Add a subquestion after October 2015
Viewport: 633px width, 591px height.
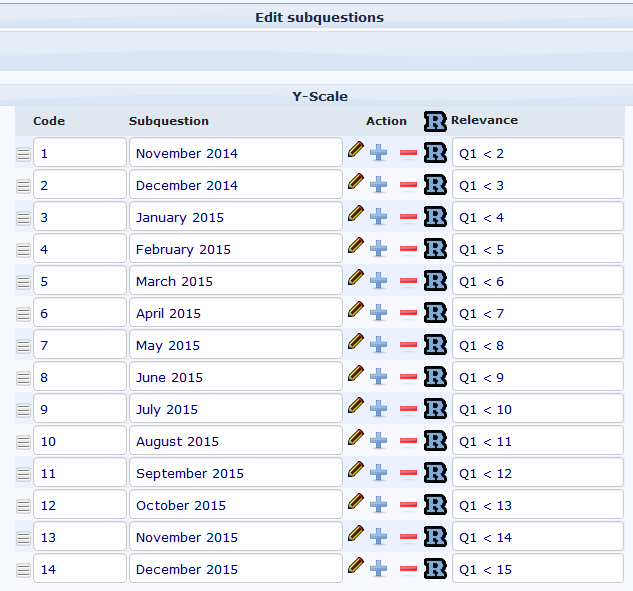tap(379, 505)
